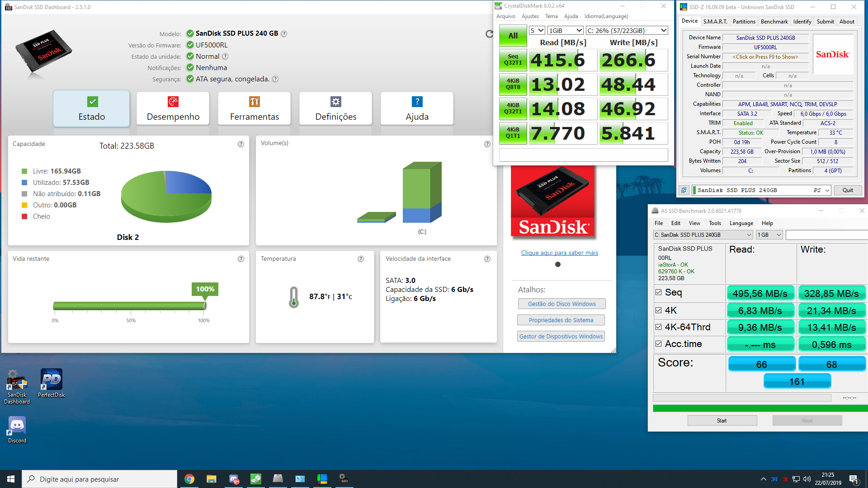
Task: Click the Livre green legend swatch
Action: pyautogui.click(x=24, y=171)
